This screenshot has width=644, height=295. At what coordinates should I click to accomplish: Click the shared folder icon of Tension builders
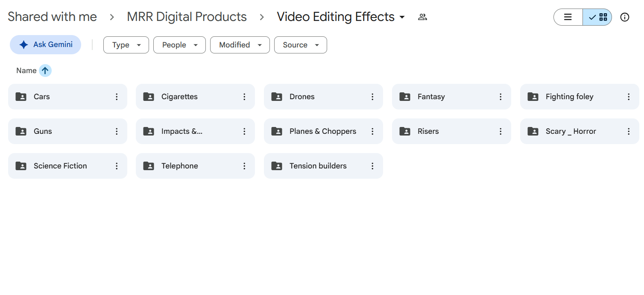(x=277, y=166)
